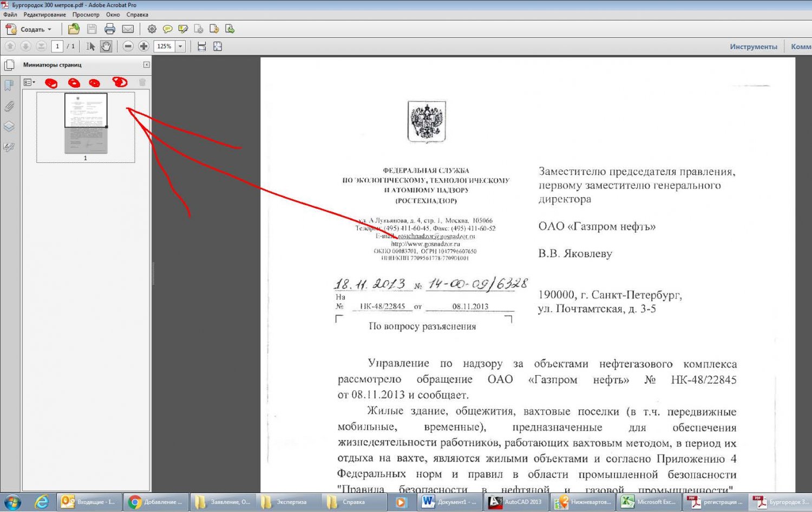Open the thumbnails panel options dropdown
This screenshot has width=812, height=512.
(x=29, y=82)
